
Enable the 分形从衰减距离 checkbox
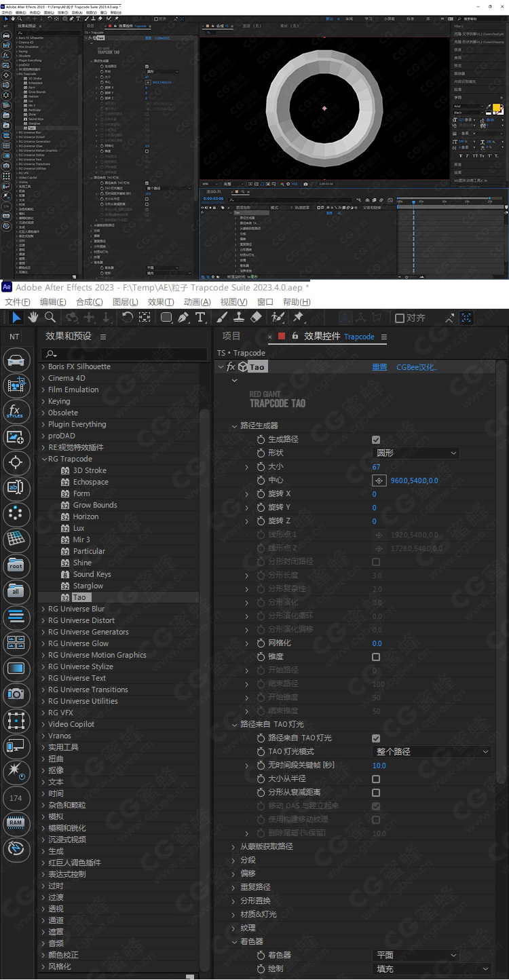[x=376, y=793]
